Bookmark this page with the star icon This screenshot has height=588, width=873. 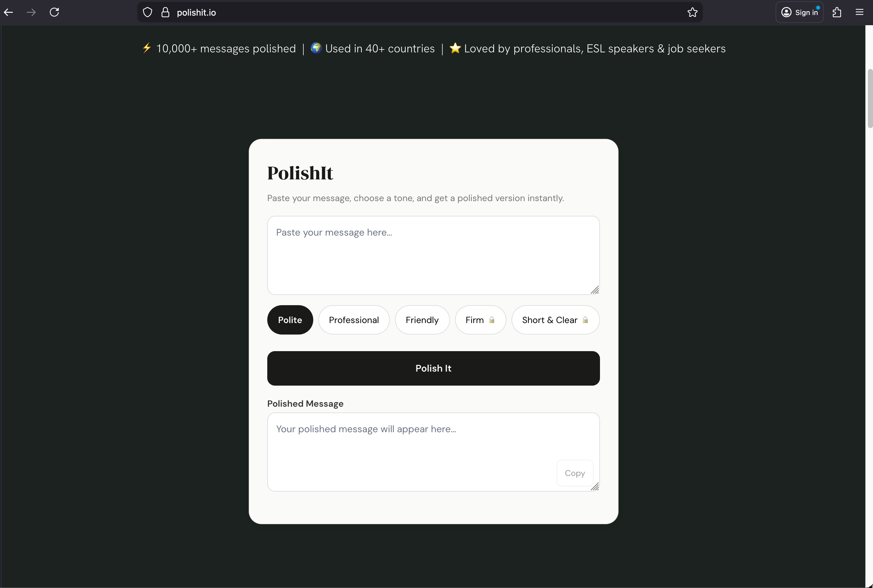click(x=692, y=12)
